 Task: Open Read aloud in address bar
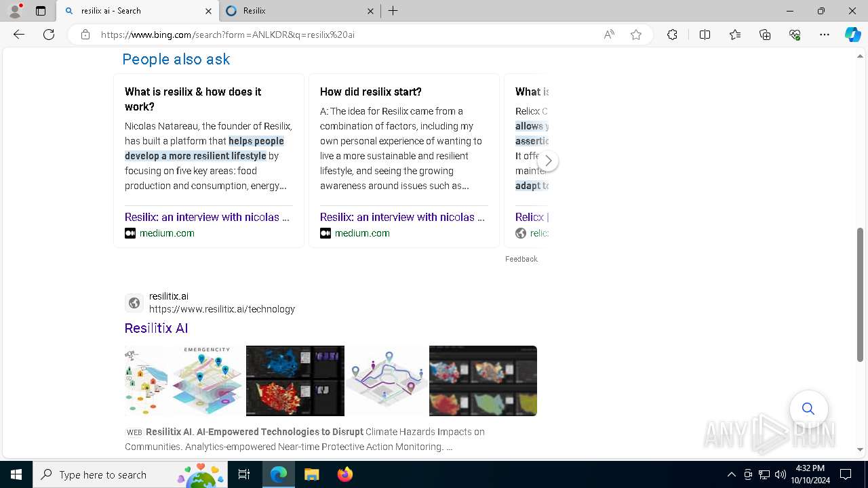coord(609,35)
